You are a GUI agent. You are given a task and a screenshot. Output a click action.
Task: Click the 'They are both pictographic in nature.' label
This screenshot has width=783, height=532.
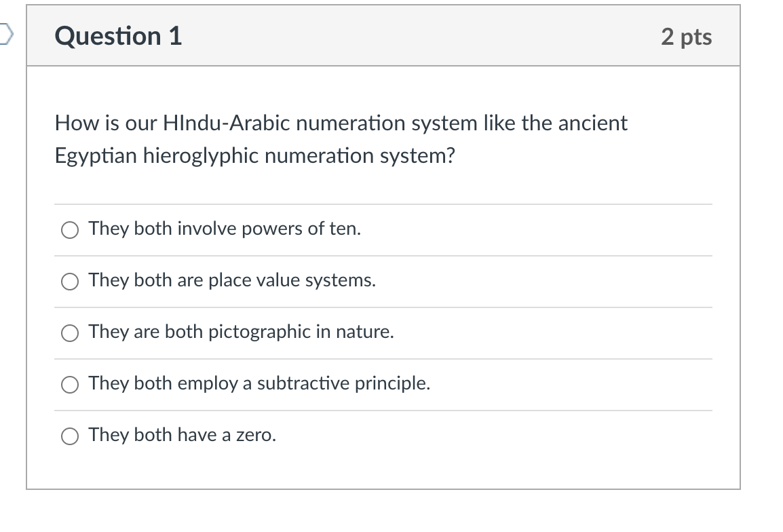241,332
